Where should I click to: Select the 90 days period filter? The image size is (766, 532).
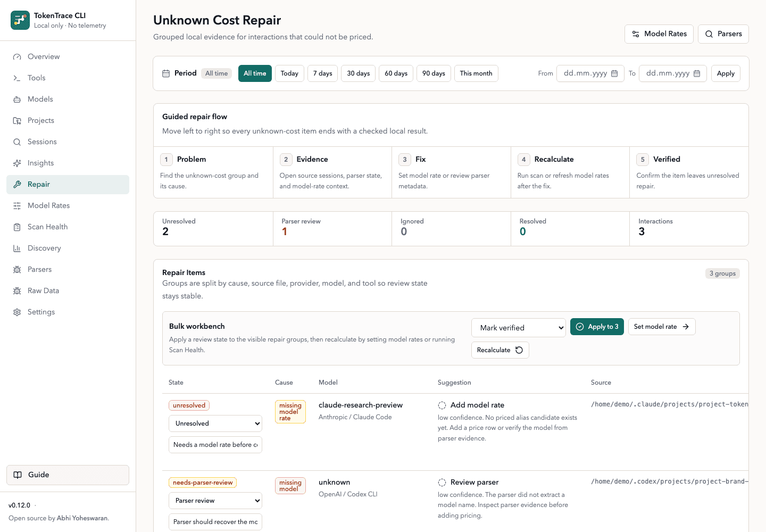click(434, 73)
